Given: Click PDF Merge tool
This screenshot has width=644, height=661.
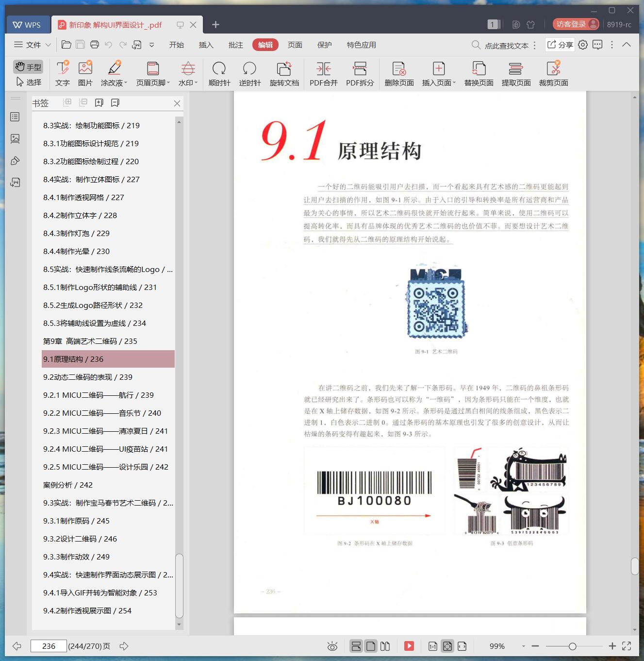Looking at the screenshot, I should tap(324, 74).
